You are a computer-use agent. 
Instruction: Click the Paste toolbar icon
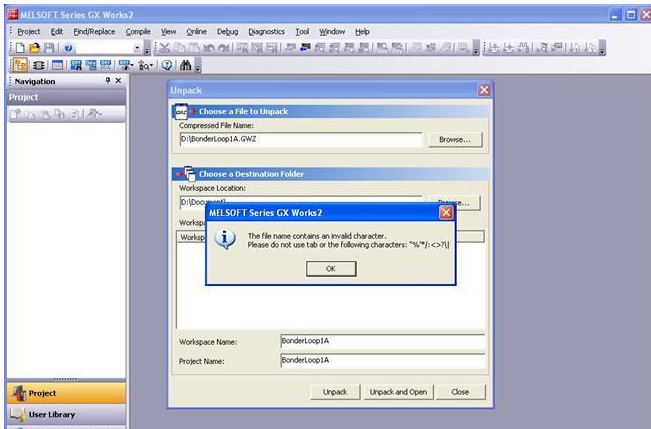click(194, 48)
